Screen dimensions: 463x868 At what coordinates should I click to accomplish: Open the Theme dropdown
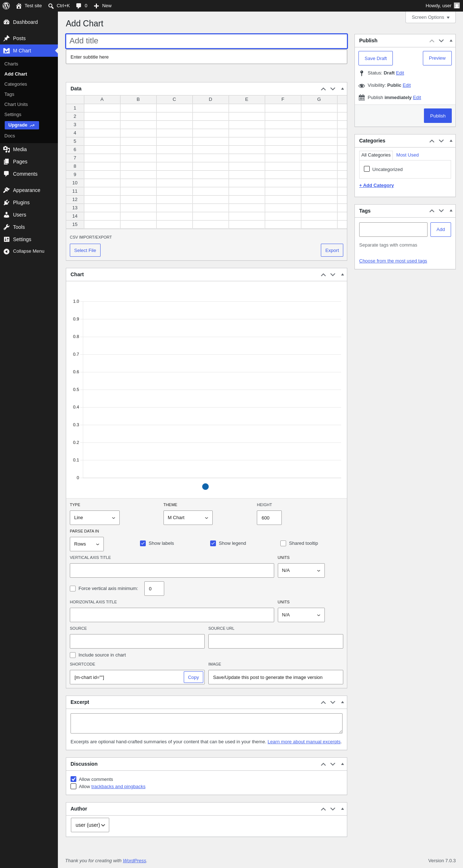(188, 518)
